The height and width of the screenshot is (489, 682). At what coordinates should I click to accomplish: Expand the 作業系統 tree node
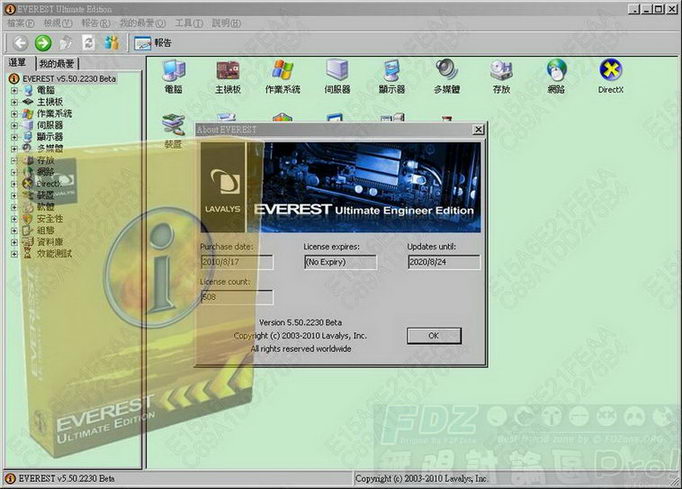pyautogui.click(x=14, y=114)
